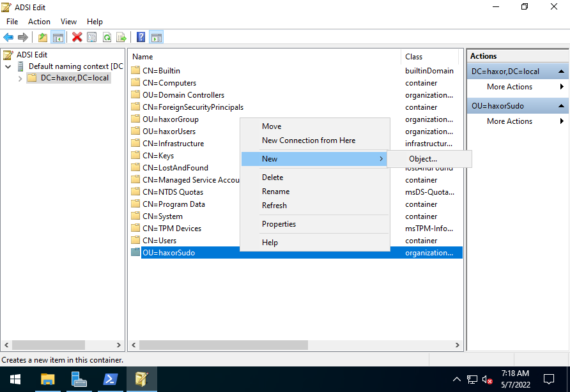Go up one level using the toolbar icon
The image size is (570, 392).
coord(43,37)
